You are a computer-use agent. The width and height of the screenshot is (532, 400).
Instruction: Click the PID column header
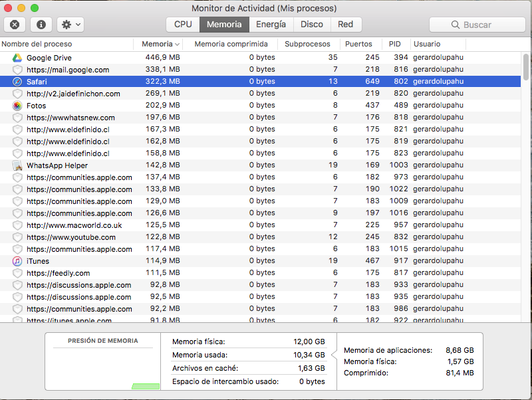[x=395, y=44]
